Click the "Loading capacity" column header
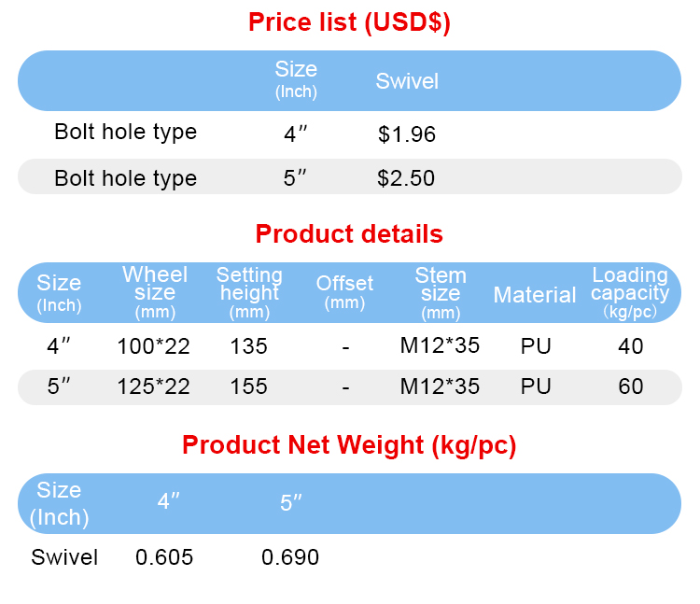This screenshot has height=604, width=700. 630,291
